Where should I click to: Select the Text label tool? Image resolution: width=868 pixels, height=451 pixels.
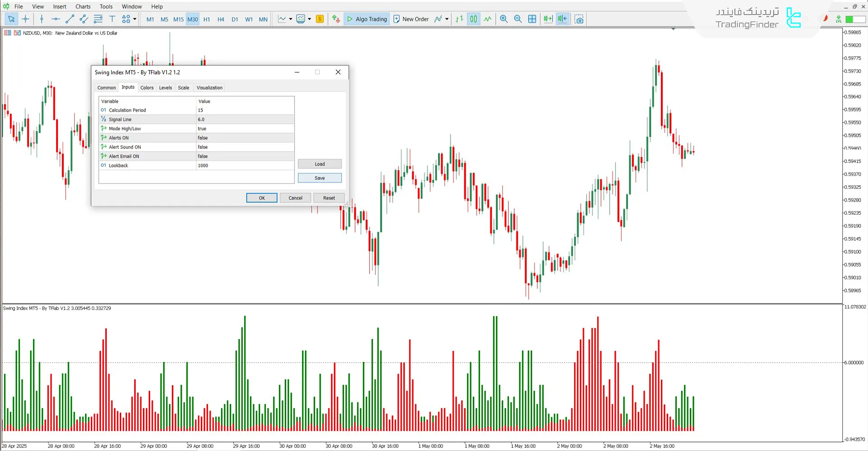pyautogui.click(x=112, y=19)
